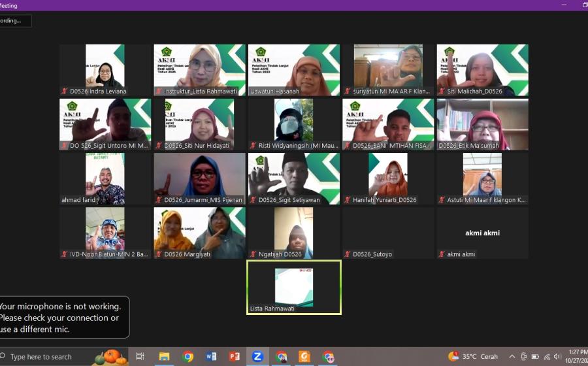The image size is (588, 366).
Task: Open the Wi-Fi network icon in the tray
Action: [546, 357]
